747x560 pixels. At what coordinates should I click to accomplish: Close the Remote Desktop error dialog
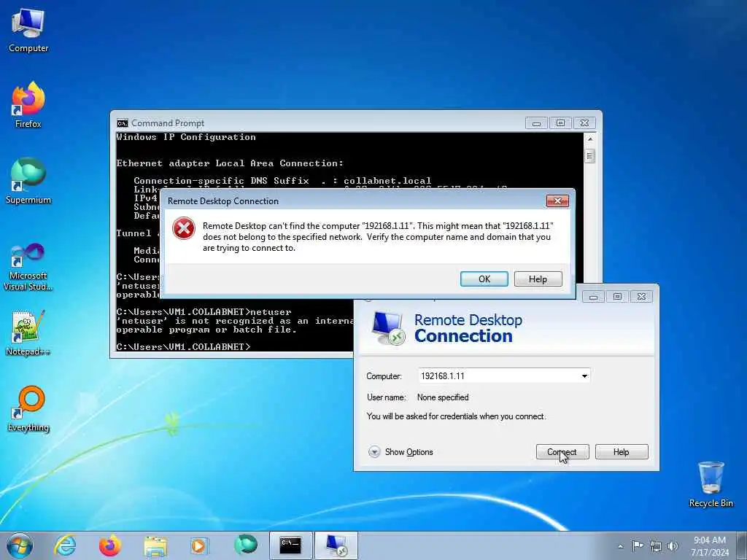pos(557,201)
